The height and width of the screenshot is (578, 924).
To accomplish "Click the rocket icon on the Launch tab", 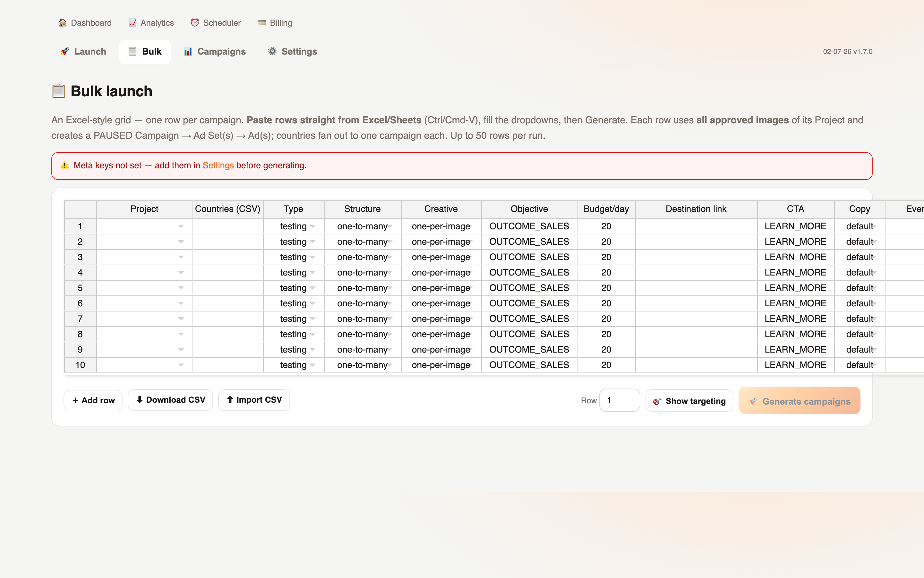I will pos(65,51).
